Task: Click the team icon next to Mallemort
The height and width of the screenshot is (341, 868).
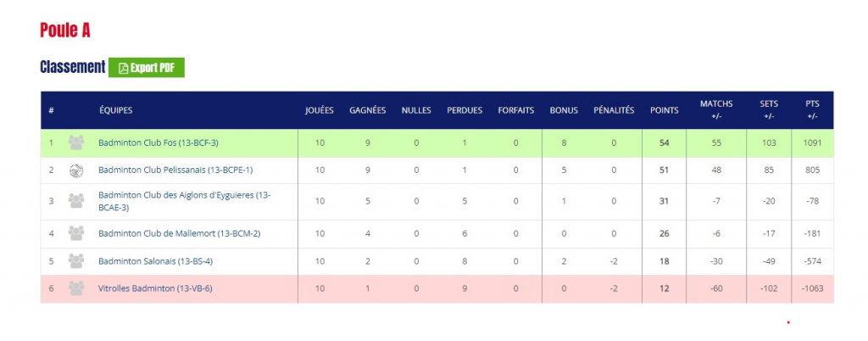Action: [76, 233]
